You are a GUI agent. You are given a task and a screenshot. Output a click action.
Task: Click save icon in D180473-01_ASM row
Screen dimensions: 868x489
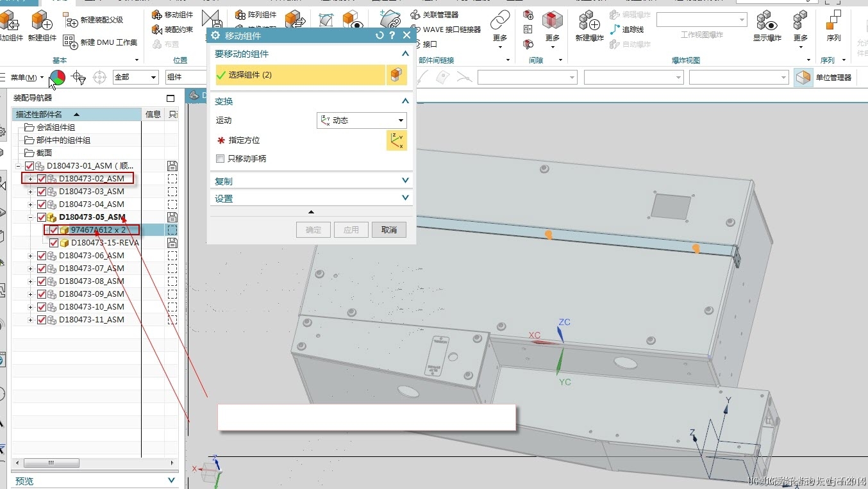tap(172, 166)
